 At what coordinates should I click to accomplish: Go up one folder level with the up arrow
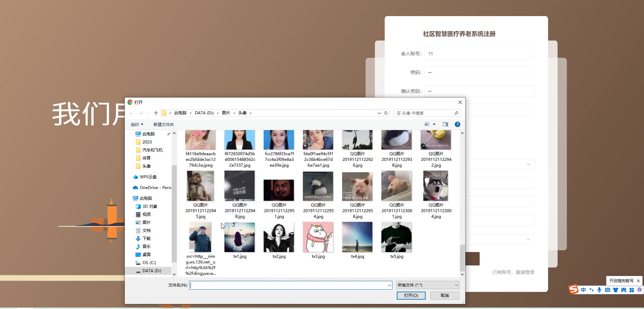point(156,113)
